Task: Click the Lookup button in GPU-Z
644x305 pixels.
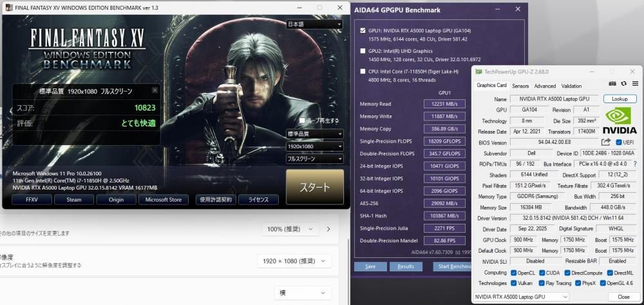Action: coord(620,99)
